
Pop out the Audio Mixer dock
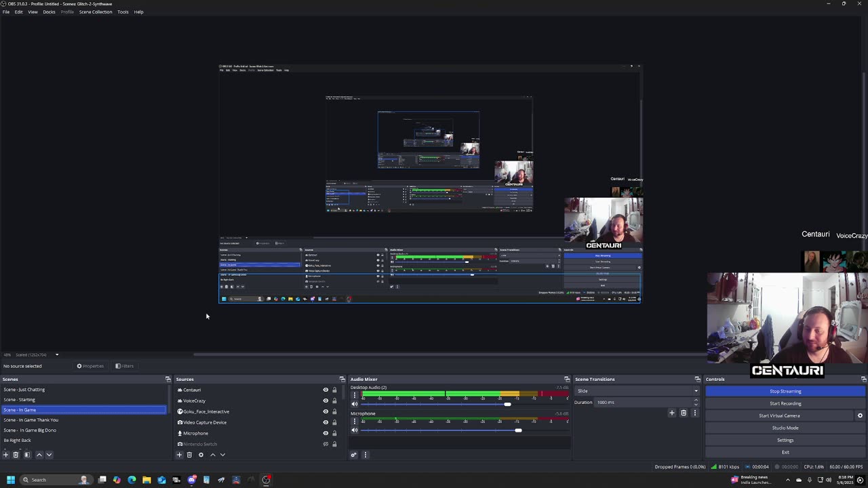click(x=567, y=379)
